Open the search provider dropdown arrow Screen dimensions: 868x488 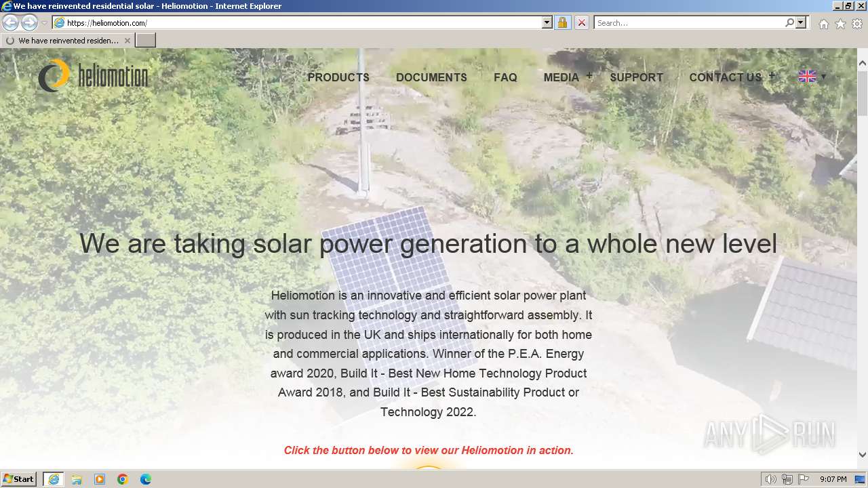point(801,22)
